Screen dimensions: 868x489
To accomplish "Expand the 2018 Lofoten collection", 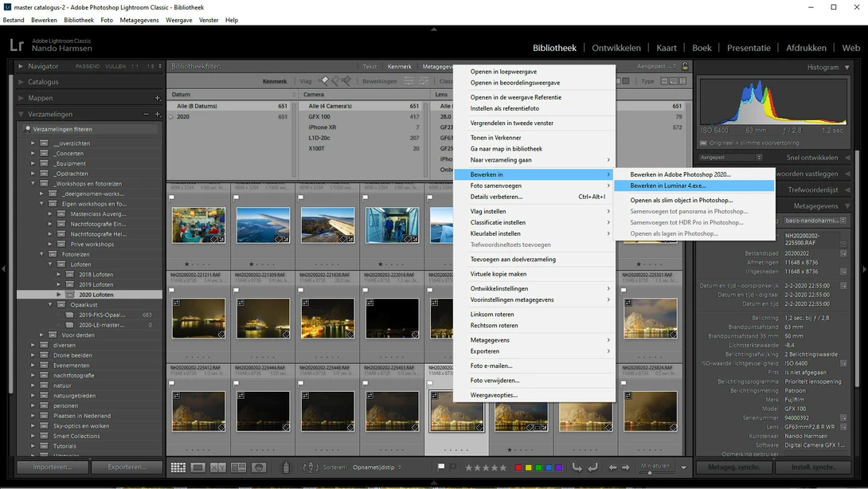I will pos(59,275).
